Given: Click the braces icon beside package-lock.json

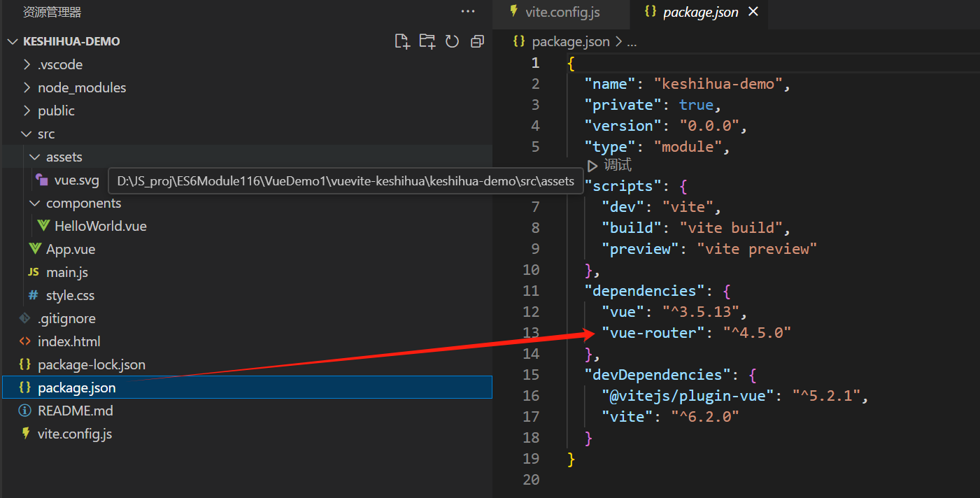Looking at the screenshot, I should tap(25, 364).
